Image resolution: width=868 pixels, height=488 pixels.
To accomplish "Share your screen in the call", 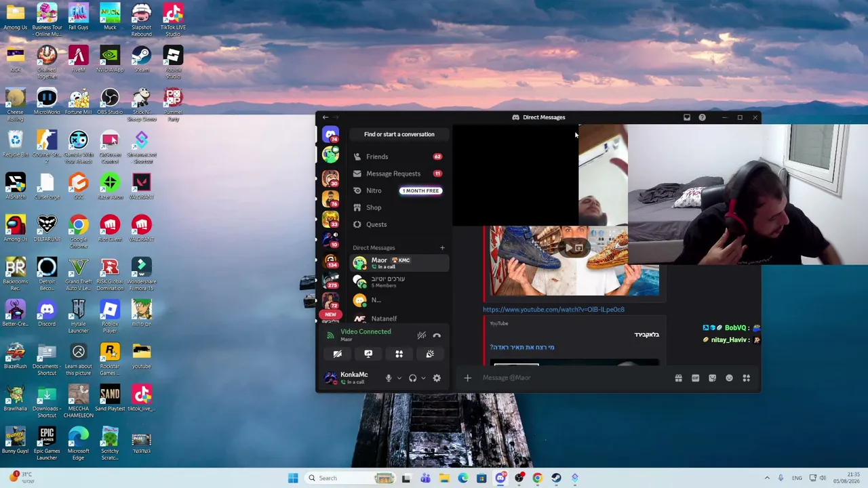I will (x=368, y=354).
